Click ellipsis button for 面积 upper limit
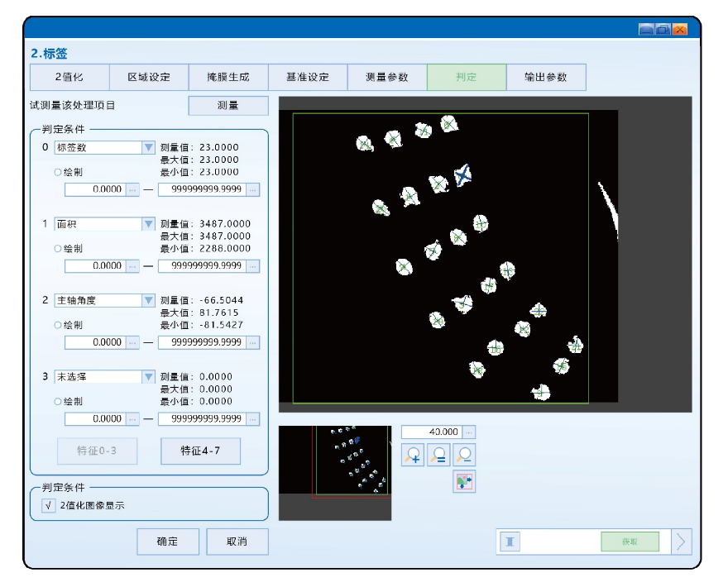The height and width of the screenshot is (587, 728). tap(252, 266)
